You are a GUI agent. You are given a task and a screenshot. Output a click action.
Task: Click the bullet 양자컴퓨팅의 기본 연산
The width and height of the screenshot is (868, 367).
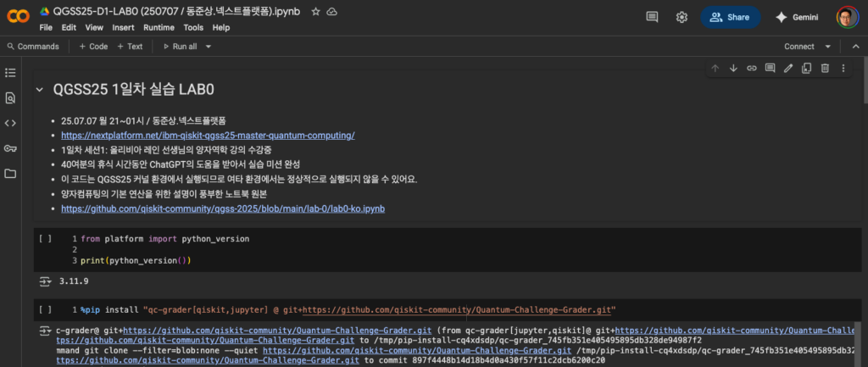pyautogui.click(x=164, y=194)
